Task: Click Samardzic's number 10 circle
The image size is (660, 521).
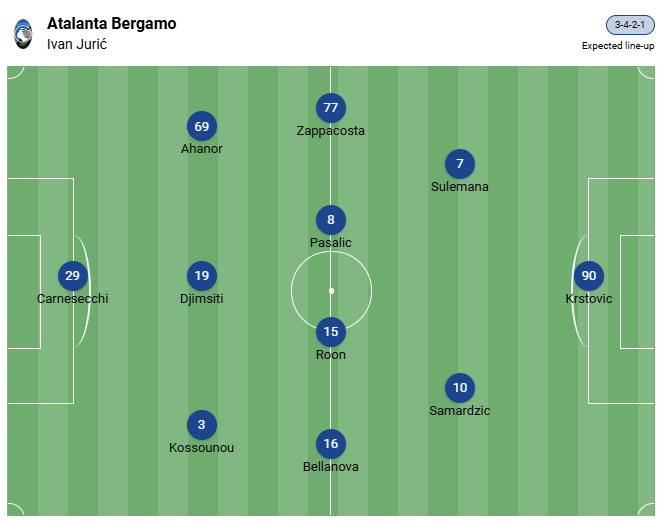Action: click(460, 388)
